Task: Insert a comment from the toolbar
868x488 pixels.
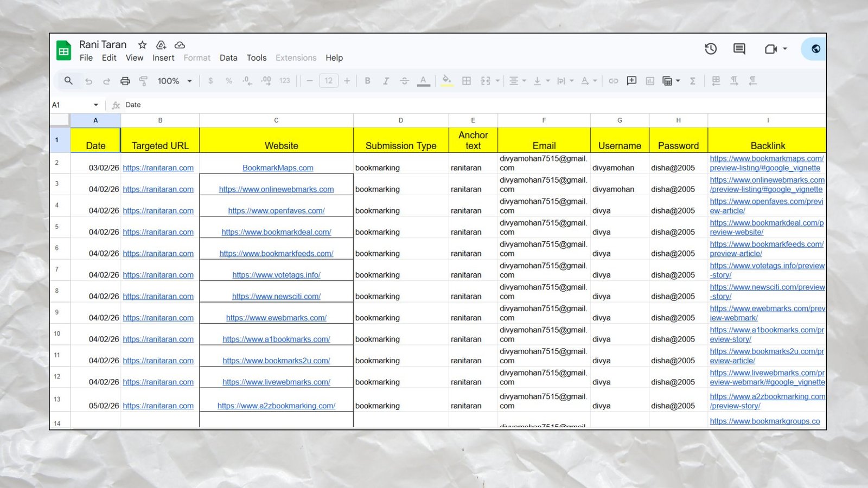Action: 631,81
